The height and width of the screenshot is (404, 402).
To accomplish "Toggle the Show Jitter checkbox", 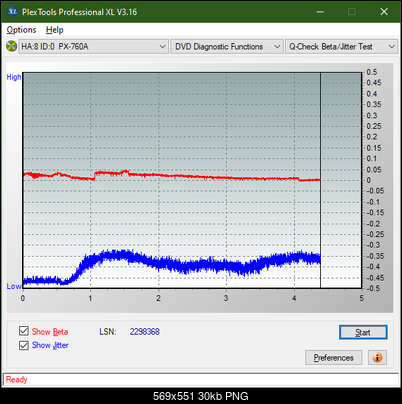I will tap(24, 345).
